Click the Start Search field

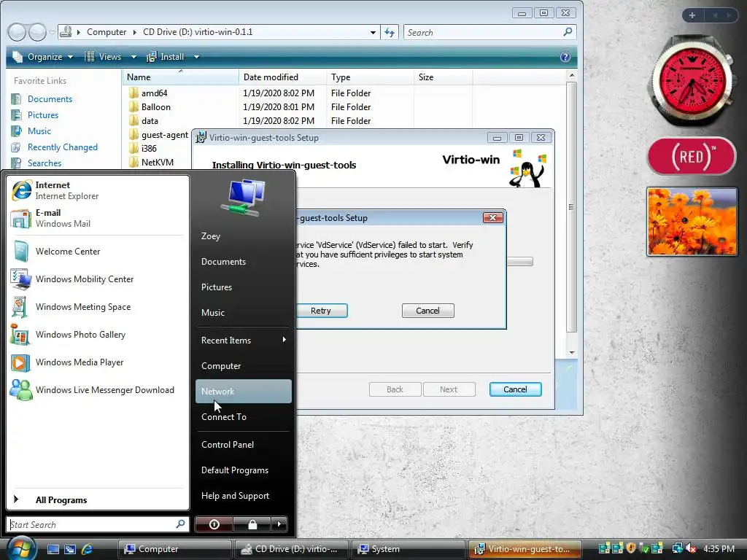click(98, 524)
